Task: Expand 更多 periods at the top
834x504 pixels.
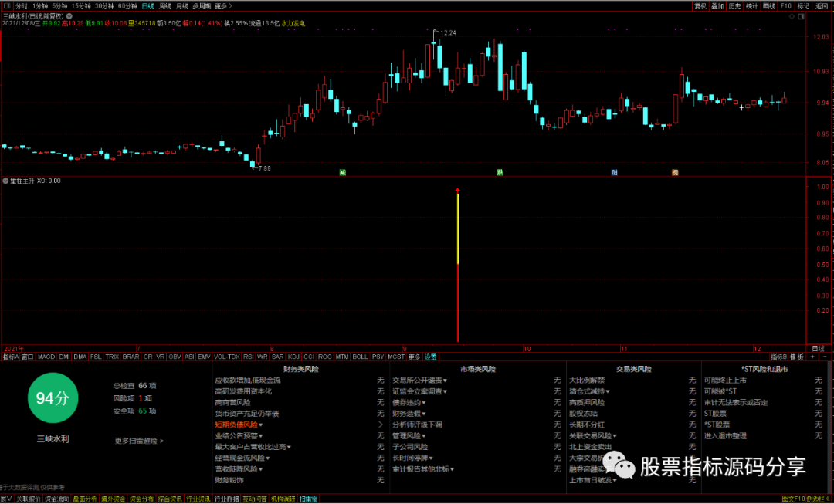Action: pos(223,6)
